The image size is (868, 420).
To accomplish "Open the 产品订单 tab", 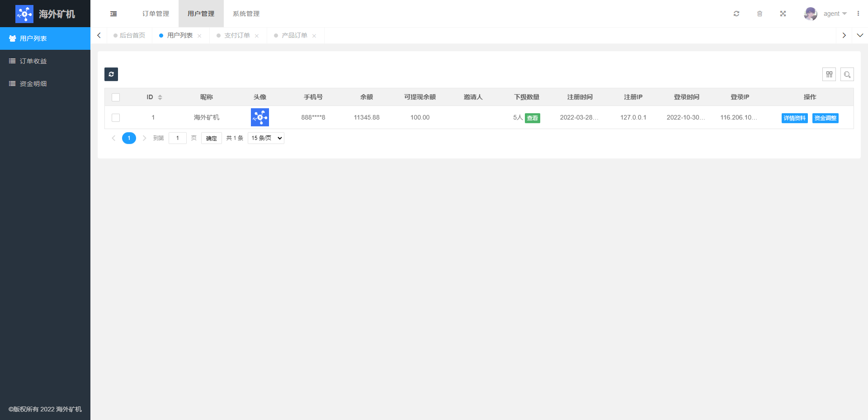I will [294, 35].
